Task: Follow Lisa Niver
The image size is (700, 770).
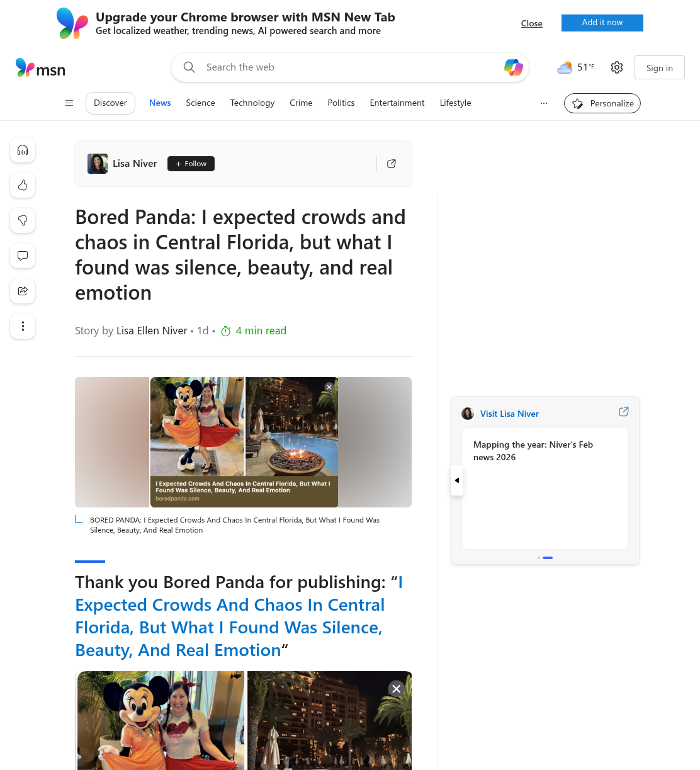Action: tap(191, 164)
